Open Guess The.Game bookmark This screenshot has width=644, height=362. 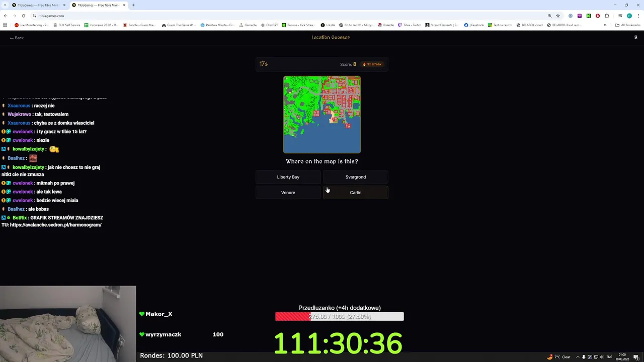[179, 25]
